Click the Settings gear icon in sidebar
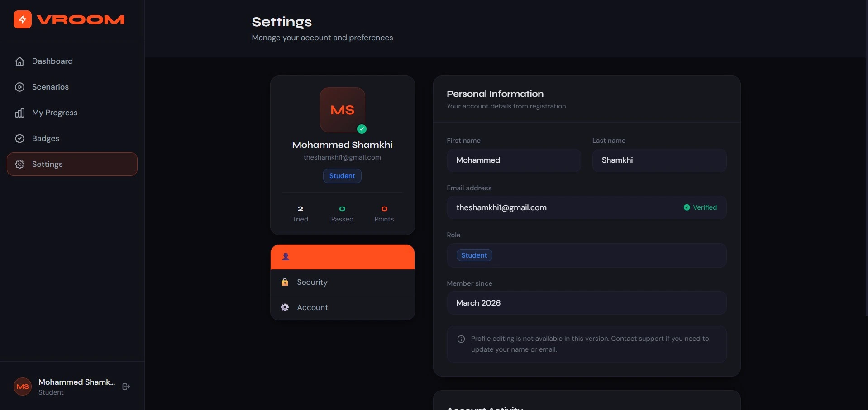The width and height of the screenshot is (868, 410). click(19, 165)
